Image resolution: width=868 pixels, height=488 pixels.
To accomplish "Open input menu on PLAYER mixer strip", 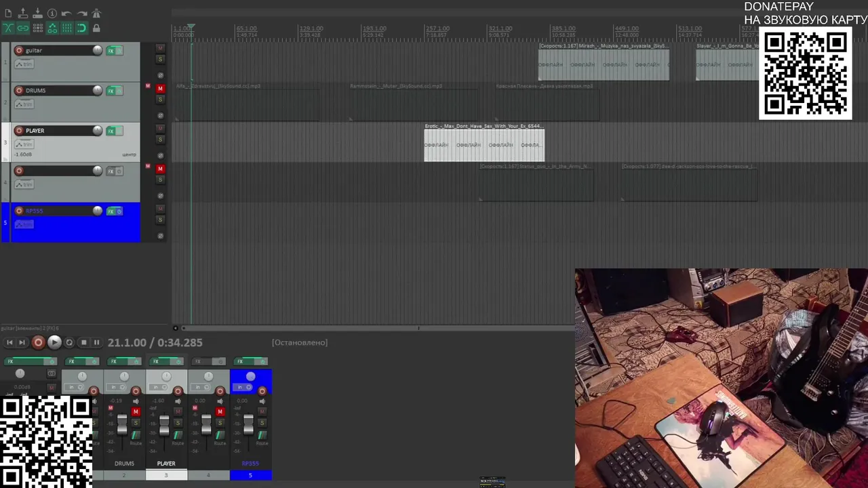I will (x=158, y=388).
